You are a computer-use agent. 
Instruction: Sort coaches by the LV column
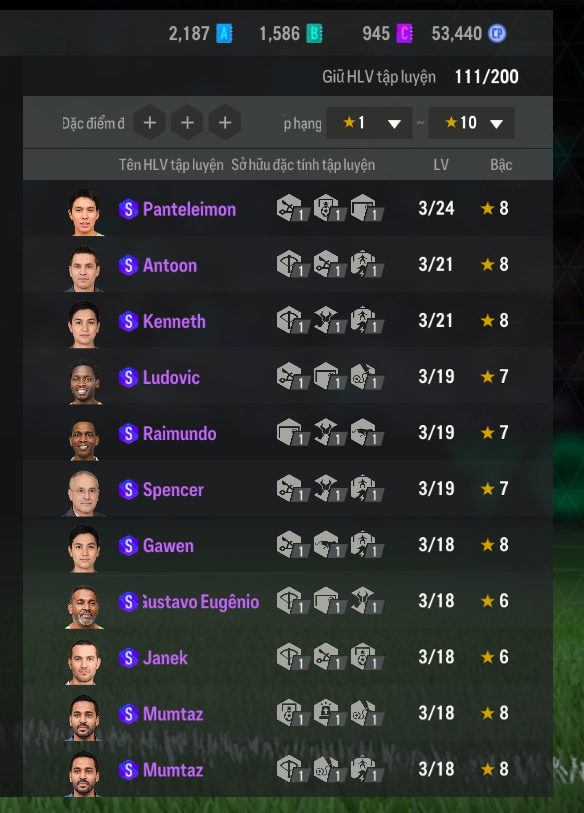coord(441,165)
